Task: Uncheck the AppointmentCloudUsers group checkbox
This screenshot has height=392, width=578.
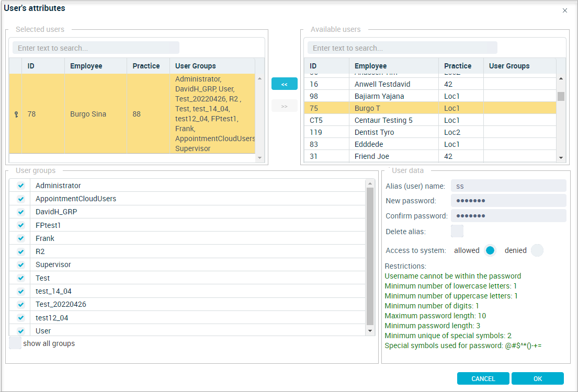Action: (21, 199)
